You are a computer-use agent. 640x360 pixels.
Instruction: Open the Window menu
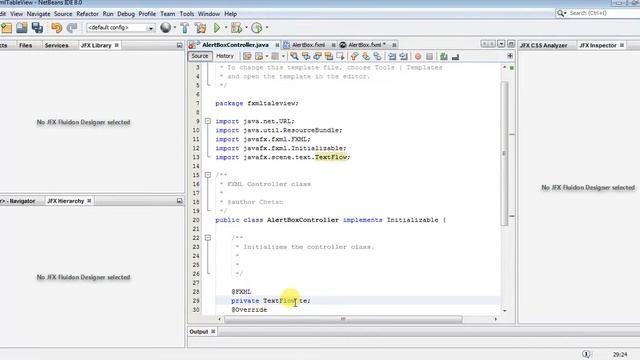209,14
